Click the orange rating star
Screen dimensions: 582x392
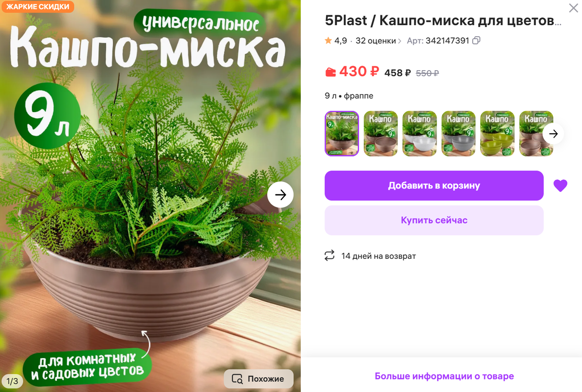click(328, 41)
